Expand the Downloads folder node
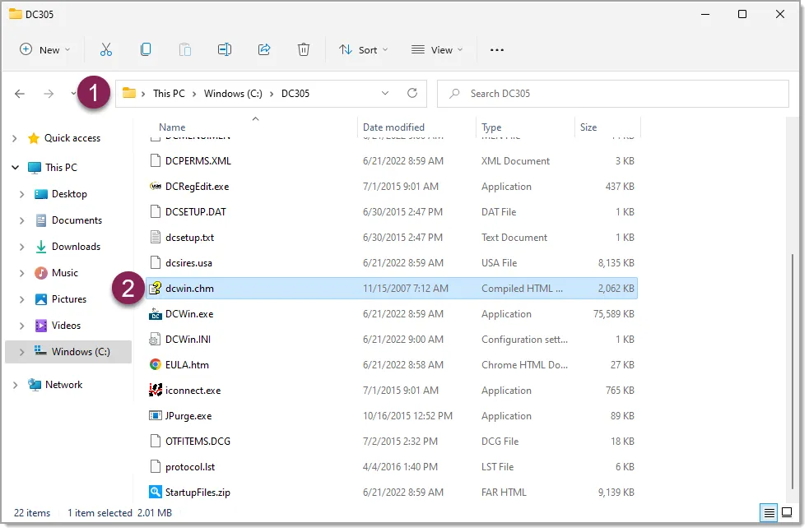 [21, 247]
